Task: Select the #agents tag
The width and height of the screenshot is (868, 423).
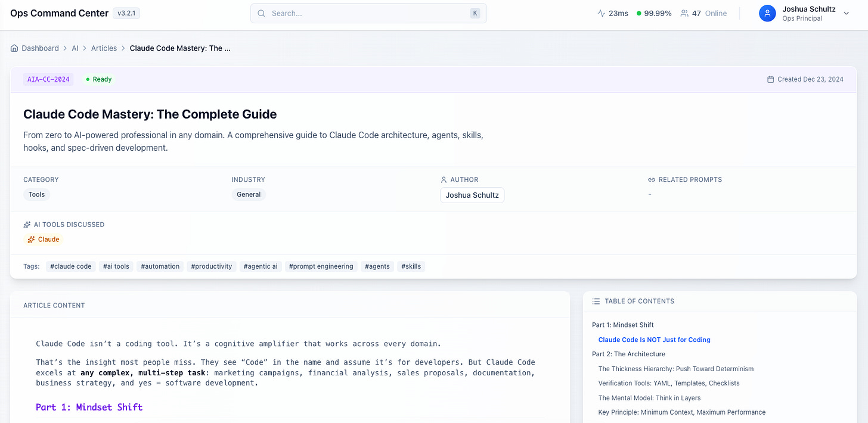Action: coord(377,266)
